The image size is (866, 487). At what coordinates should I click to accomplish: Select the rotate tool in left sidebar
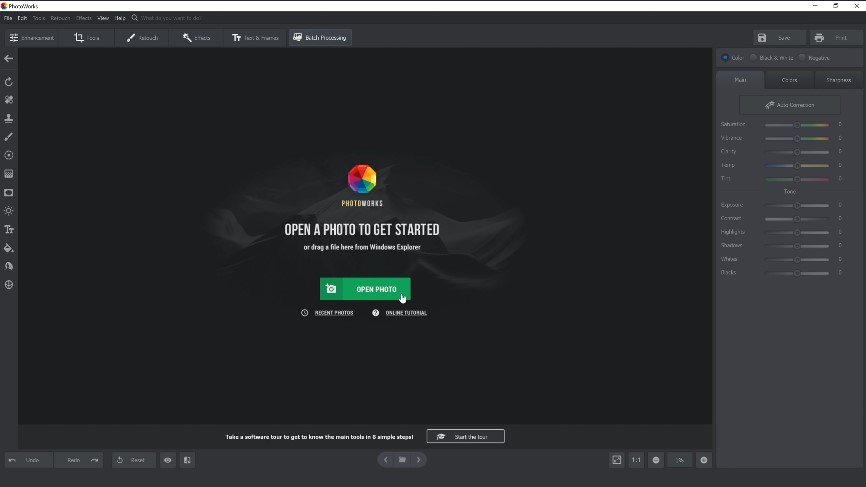pyautogui.click(x=9, y=82)
